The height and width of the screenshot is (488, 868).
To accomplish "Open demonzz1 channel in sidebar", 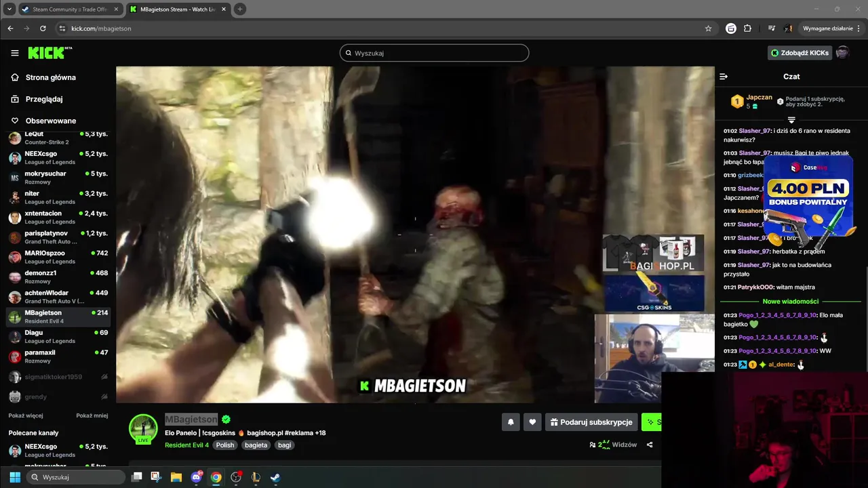I will tap(58, 277).
